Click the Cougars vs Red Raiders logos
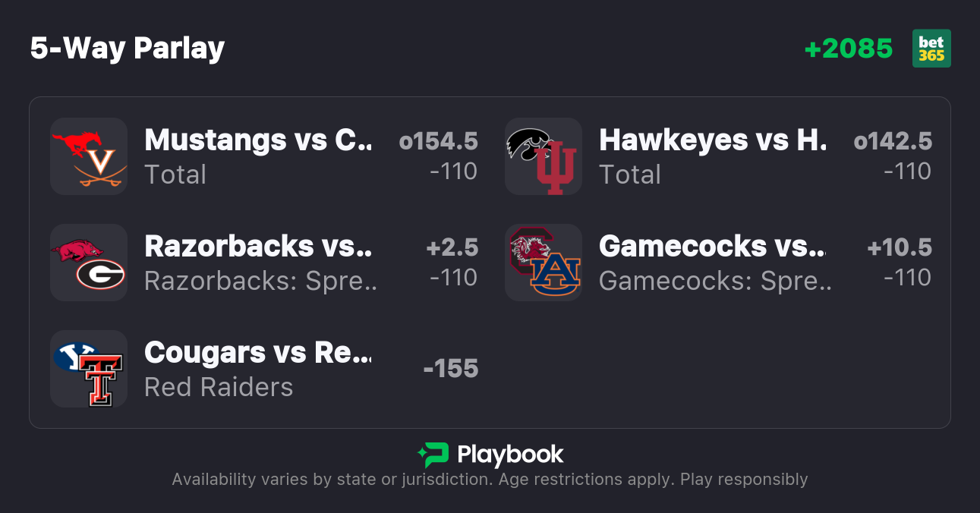 point(89,369)
